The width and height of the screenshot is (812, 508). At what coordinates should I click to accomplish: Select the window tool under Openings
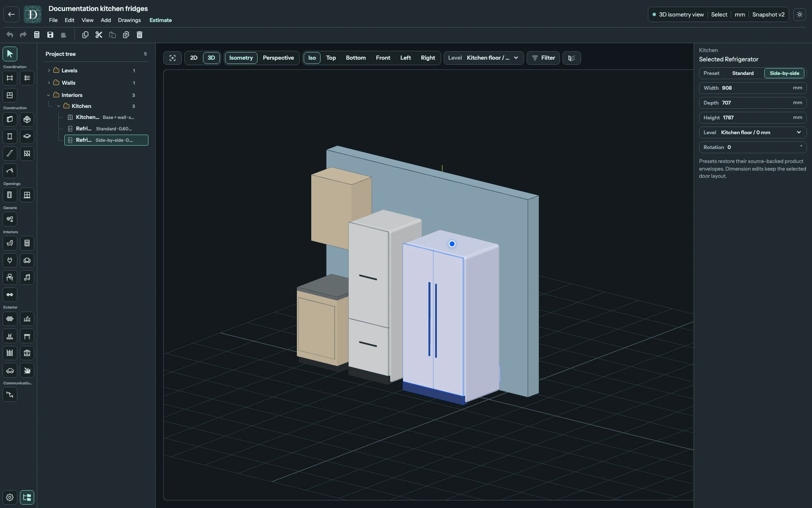(27, 195)
